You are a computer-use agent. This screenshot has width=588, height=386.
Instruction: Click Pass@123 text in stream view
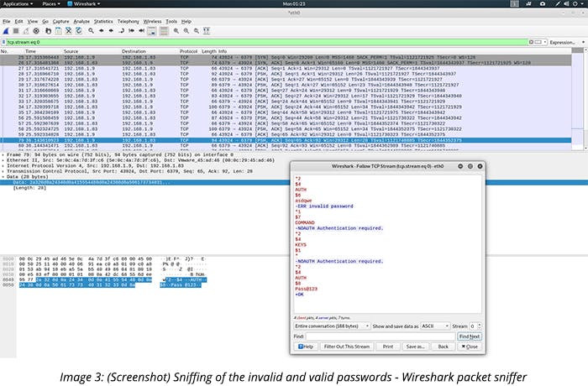pos(306,289)
